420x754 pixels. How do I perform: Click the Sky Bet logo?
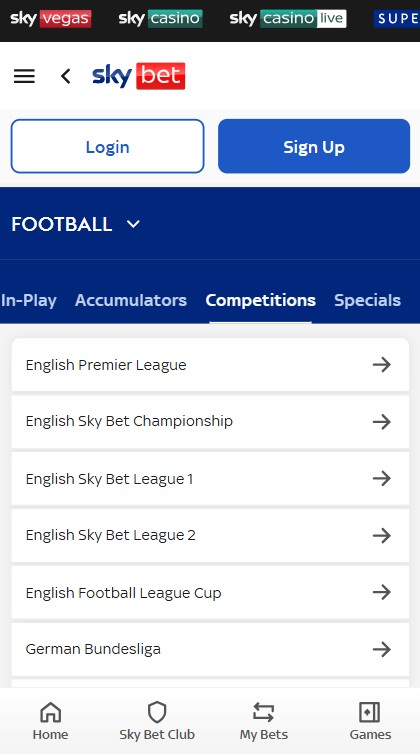click(139, 76)
